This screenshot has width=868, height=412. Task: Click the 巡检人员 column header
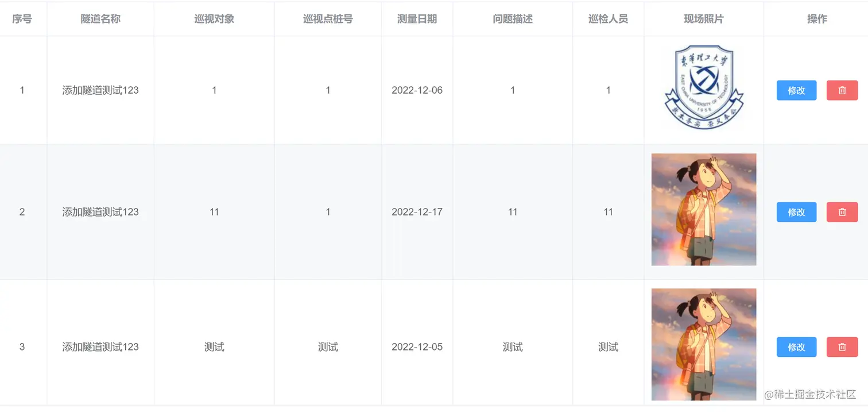tap(608, 19)
